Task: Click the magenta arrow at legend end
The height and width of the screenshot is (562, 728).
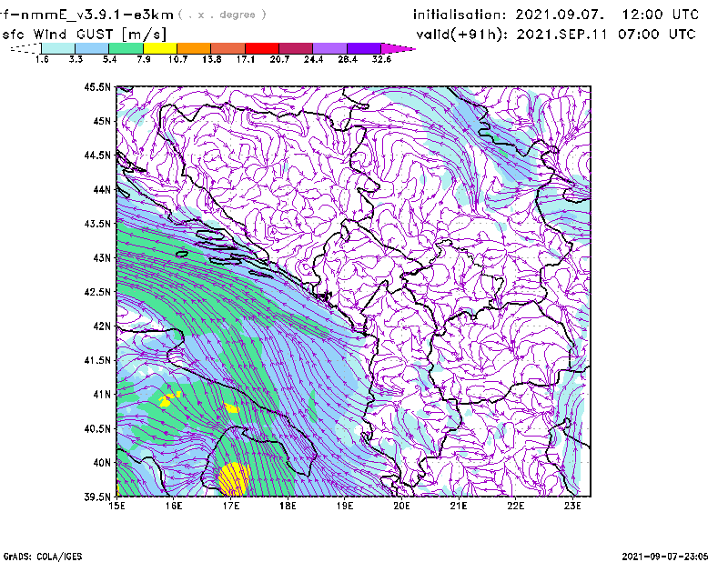Action: 398,48
